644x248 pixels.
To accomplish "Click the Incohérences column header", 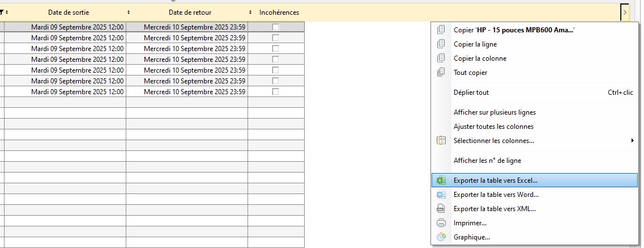I will [x=279, y=12].
